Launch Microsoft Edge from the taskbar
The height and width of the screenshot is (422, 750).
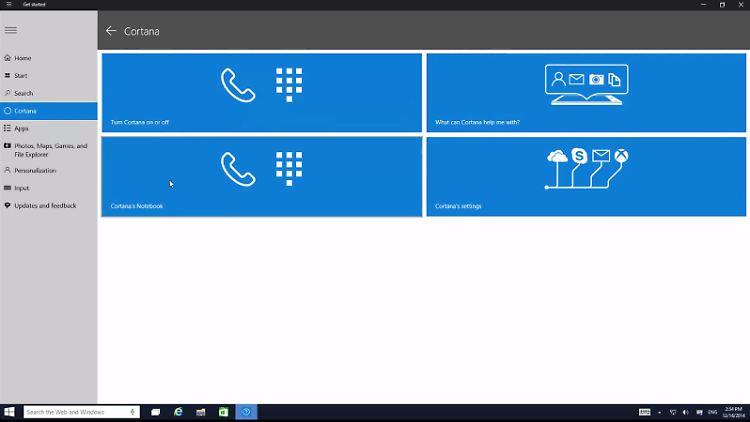tap(179, 412)
